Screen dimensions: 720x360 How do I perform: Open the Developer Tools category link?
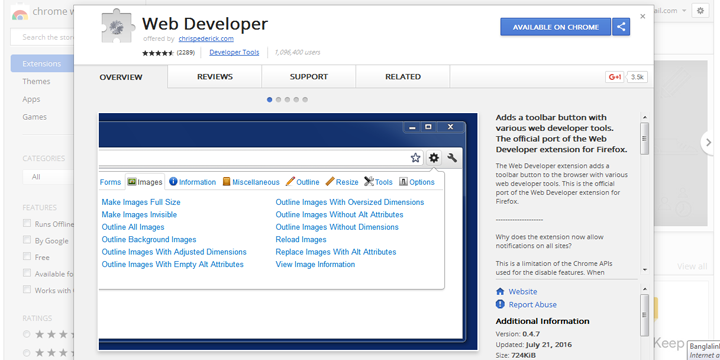point(234,52)
